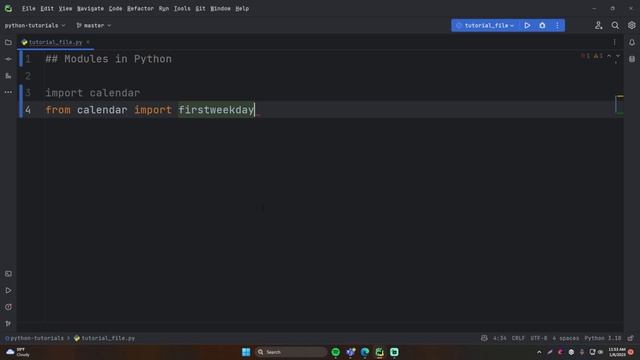Select the Python 3.10 interpreter widget

(602, 338)
